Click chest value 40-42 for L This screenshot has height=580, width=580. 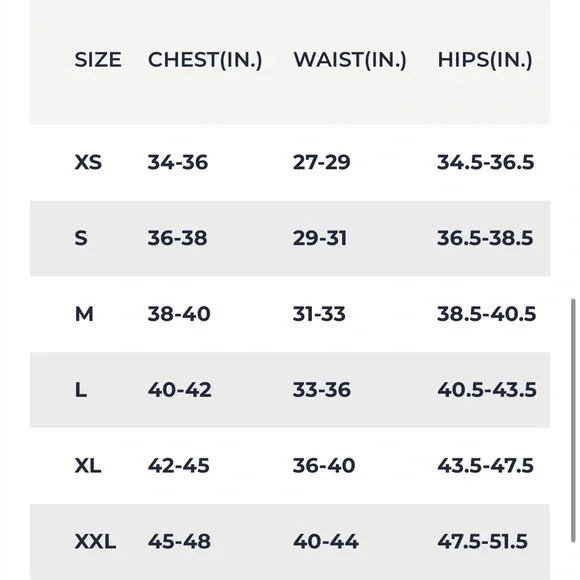179,390
